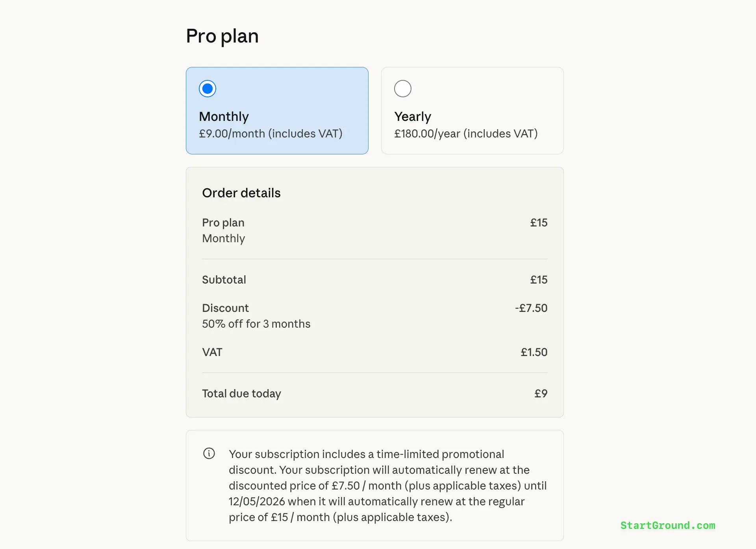Viewport: 756px width, 549px height.
Task: Click the -£7.50 discount value
Action: [x=531, y=308]
